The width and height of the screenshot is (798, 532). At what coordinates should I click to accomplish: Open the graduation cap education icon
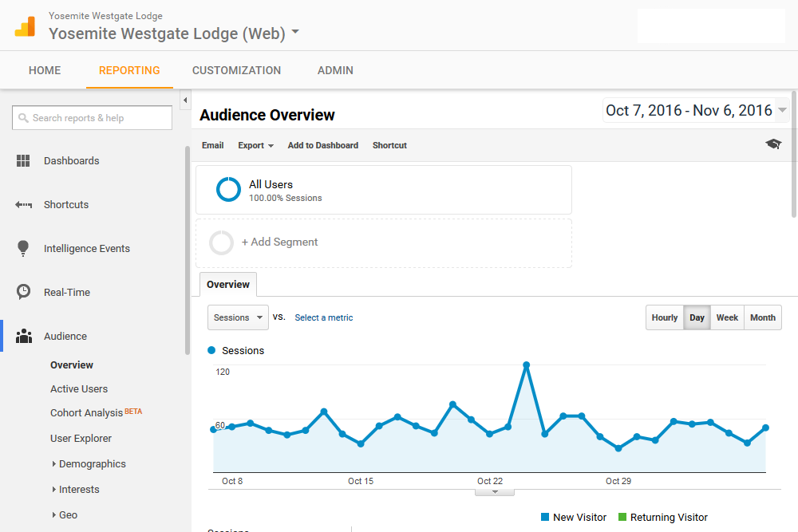tap(773, 144)
